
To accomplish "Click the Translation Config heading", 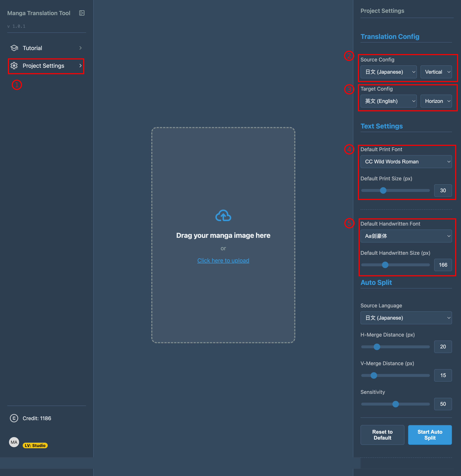I will tap(390, 37).
